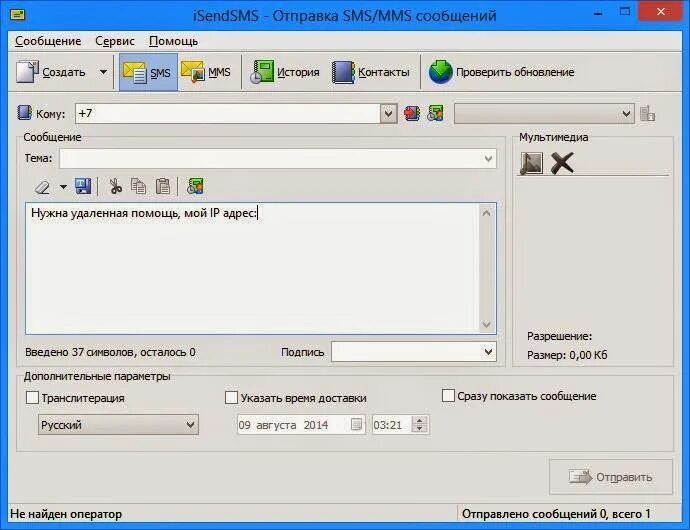This screenshot has height=530, width=690.
Task: Click the eraser clear-text icon
Action: [x=43, y=187]
